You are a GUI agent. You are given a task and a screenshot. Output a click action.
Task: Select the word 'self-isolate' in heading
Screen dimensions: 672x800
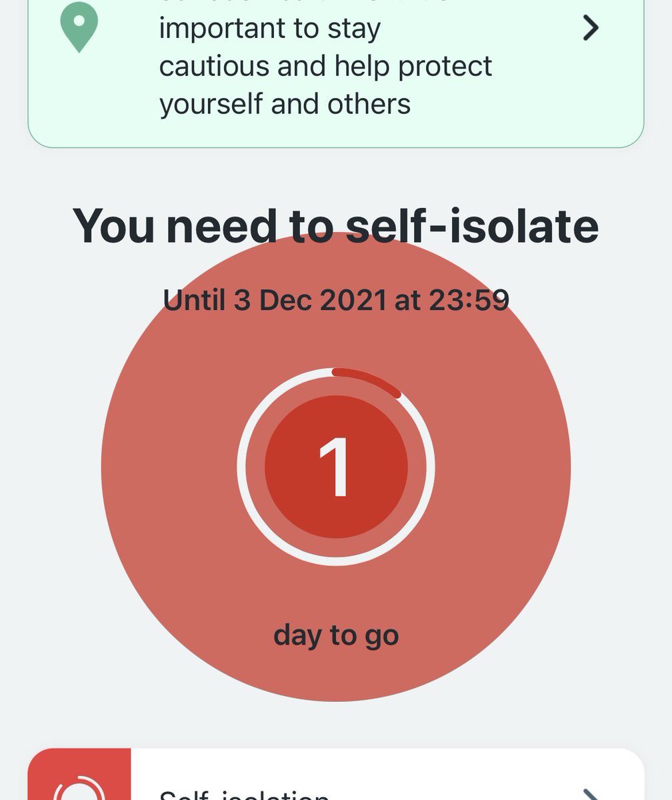point(472,225)
